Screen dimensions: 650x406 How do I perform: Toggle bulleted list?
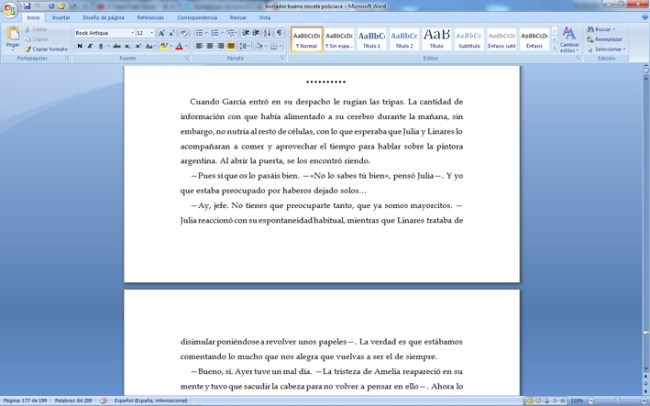click(199, 33)
